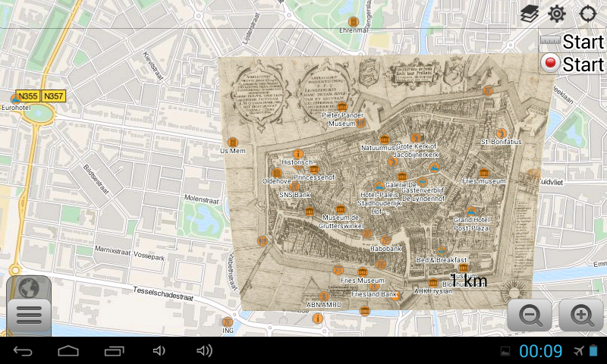Tap the Fries museum marker on right
607x364 pixels.
click(484, 173)
